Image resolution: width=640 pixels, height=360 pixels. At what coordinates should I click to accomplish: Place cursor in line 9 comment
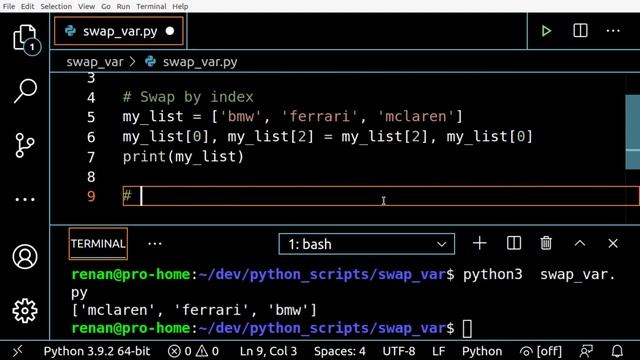point(381,196)
